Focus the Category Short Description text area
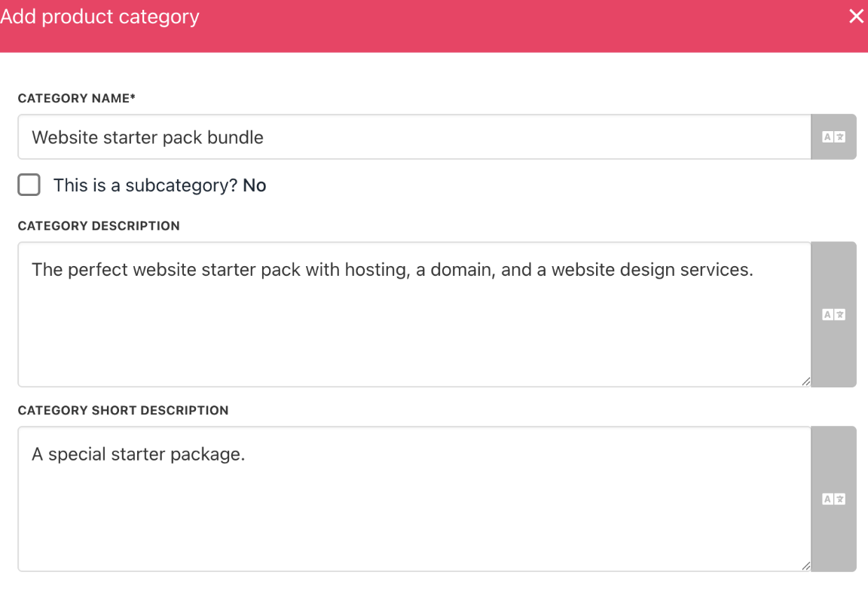The width and height of the screenshot is (868, 606). tap(414, 499)
